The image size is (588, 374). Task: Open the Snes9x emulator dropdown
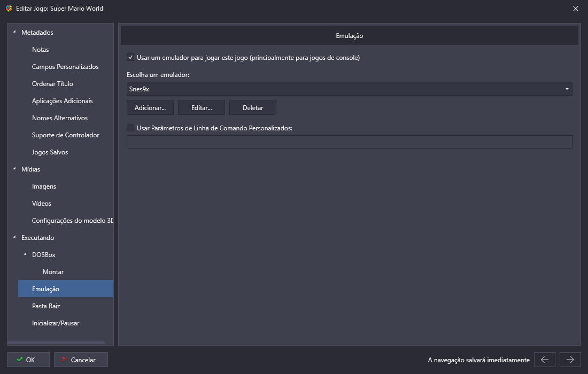point(349,89)
